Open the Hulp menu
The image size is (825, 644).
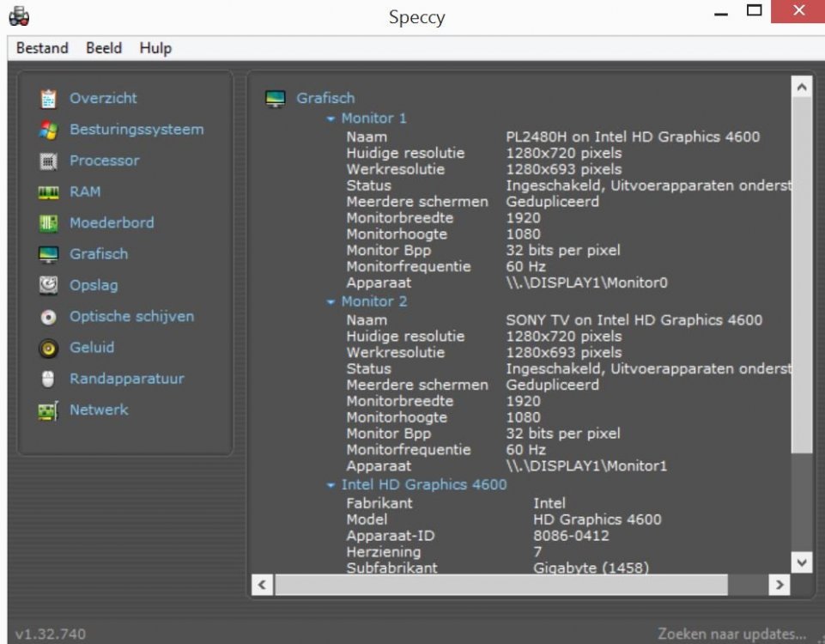pyautogui.click(x=155, y=48)
